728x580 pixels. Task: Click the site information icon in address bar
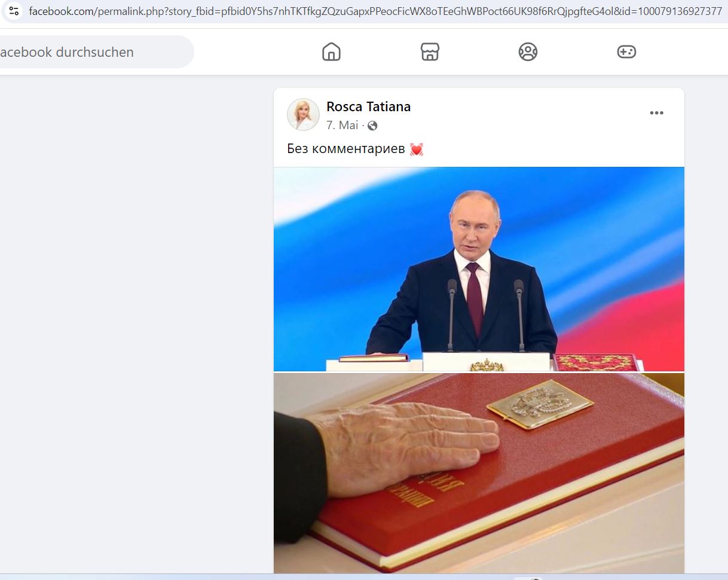(x=14, y=11)
